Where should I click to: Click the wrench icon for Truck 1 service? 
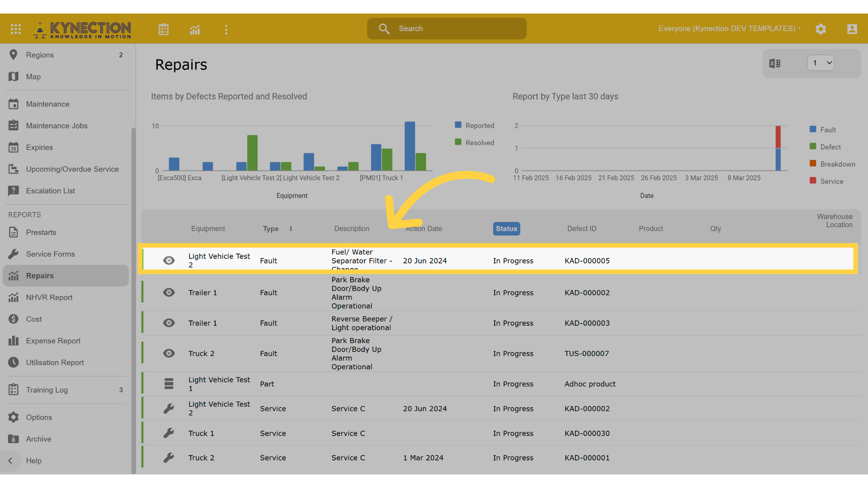point(169,433)
